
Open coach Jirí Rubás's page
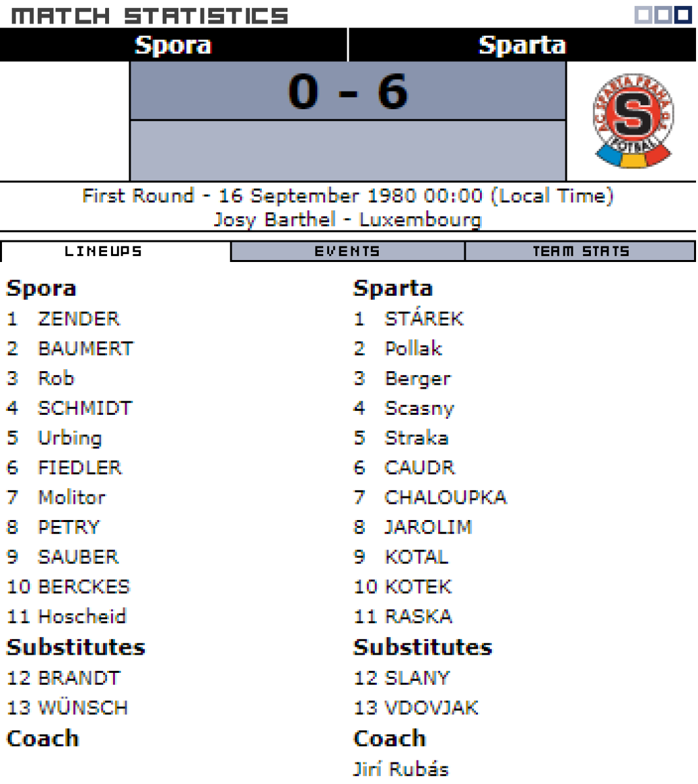pos(401,769)
